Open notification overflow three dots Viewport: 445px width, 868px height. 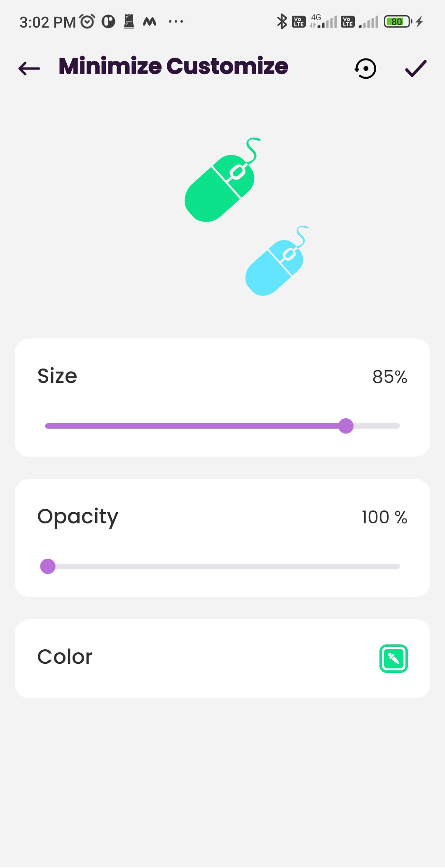pos(176,21)
